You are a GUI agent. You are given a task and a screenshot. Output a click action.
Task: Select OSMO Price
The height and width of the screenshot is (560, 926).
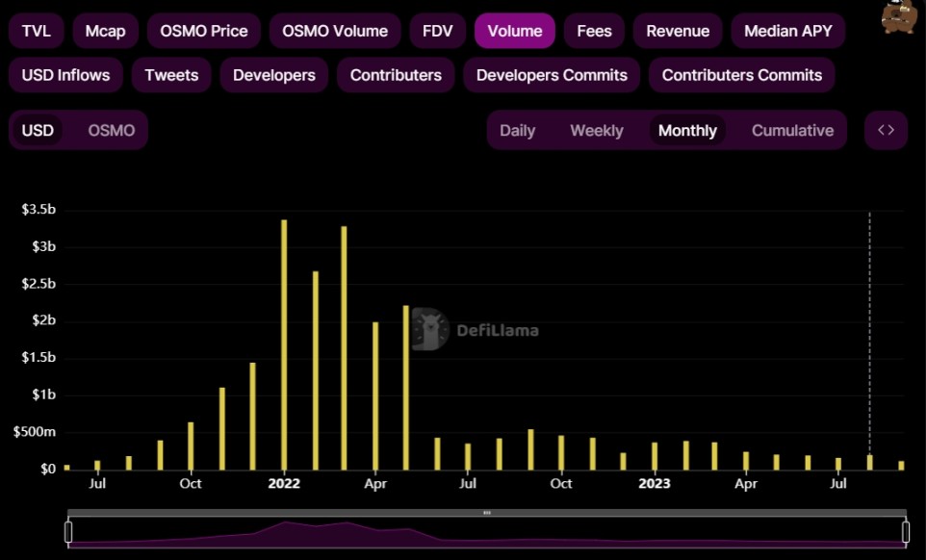click(x=203, y=30)
